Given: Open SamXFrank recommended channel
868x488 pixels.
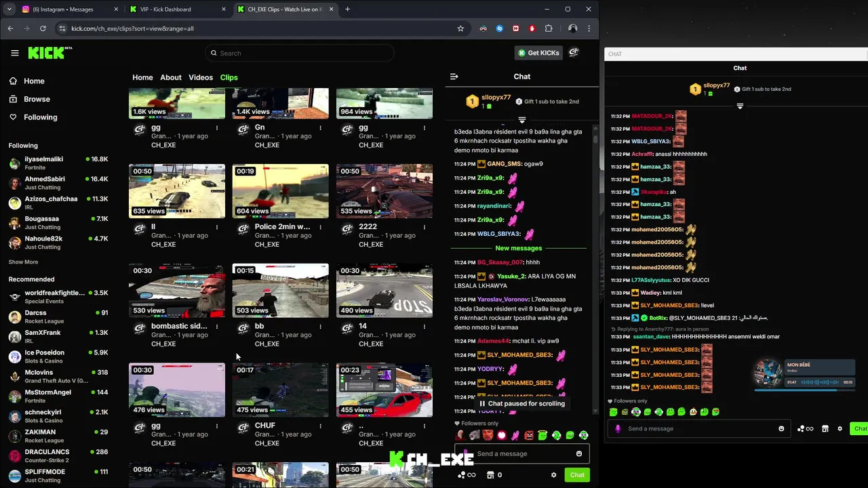Looking at the screenshot, I should pyautogui.click(x=57, y=336).
